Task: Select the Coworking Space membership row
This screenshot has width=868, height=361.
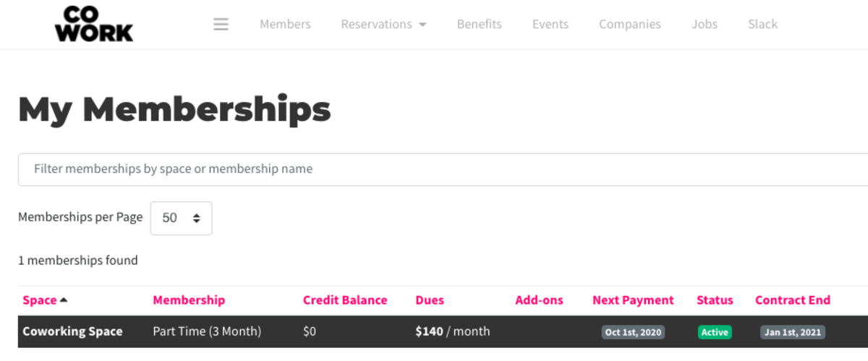Action: 443,331
